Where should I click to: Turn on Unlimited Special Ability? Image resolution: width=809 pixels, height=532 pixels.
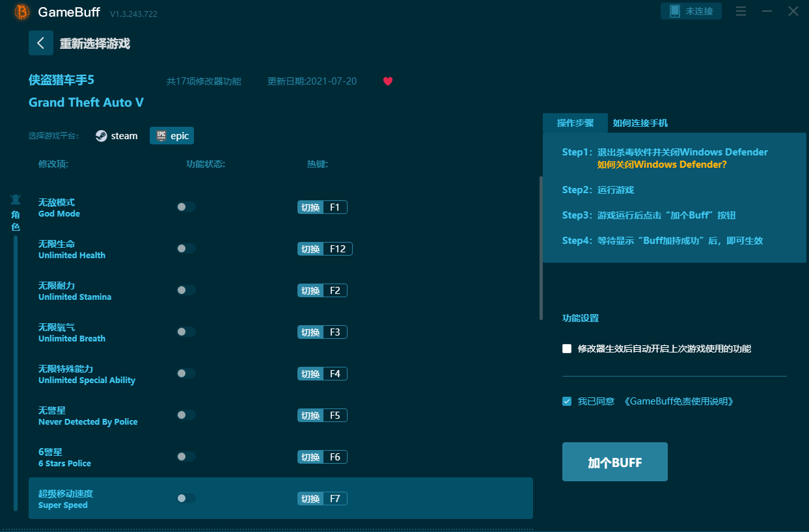(x=185, y=373)
